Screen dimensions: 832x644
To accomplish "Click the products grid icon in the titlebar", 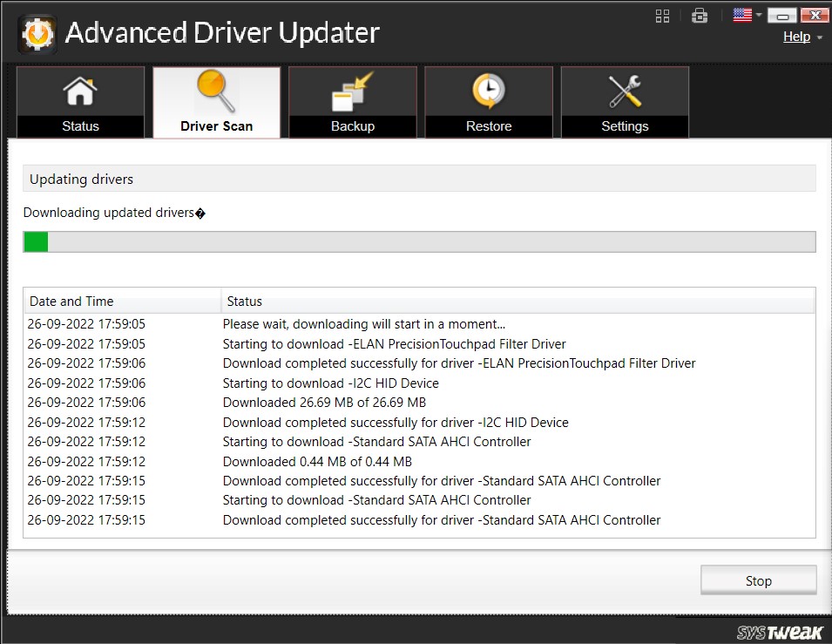I will (662, 15).
